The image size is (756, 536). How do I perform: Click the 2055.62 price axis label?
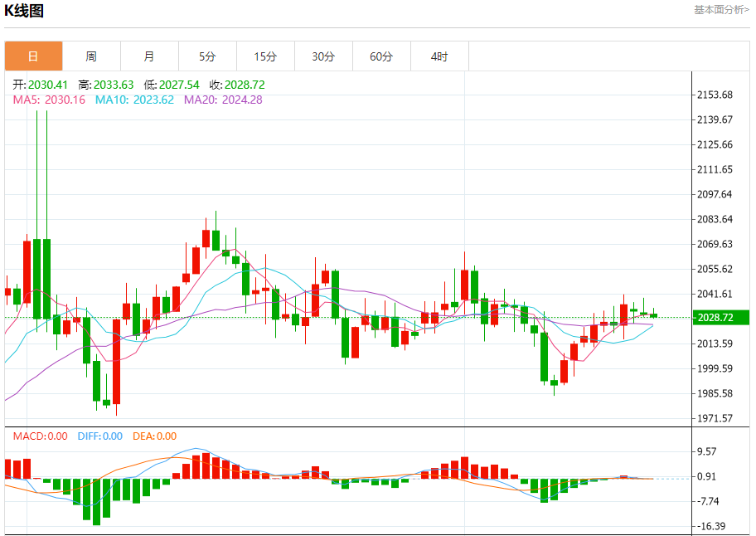(x=715, y=269)
